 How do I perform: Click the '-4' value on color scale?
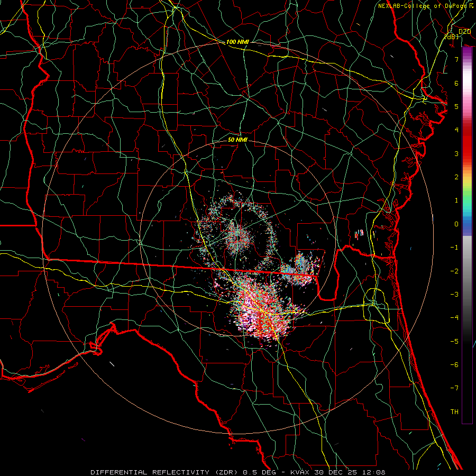click(x=454, y=318)
